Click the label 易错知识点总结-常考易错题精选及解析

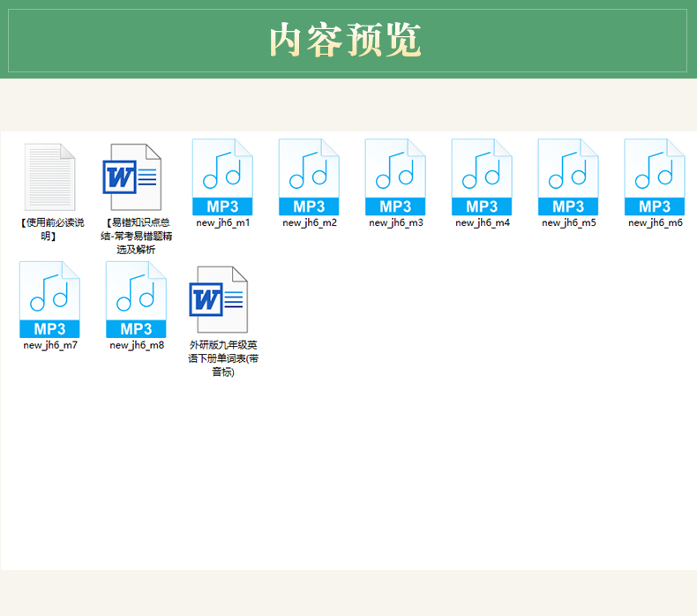[136, 236]
